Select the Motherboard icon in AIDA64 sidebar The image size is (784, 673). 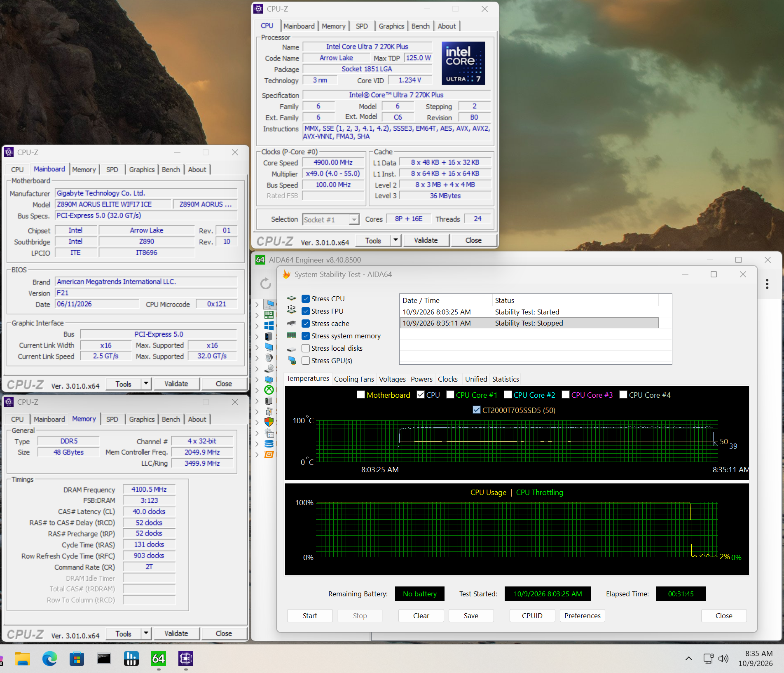point(269,315)
